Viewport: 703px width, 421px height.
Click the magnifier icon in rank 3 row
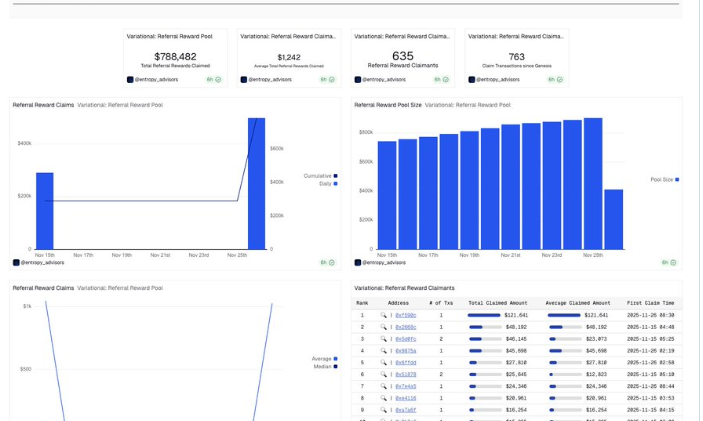(x=383, y=339)
